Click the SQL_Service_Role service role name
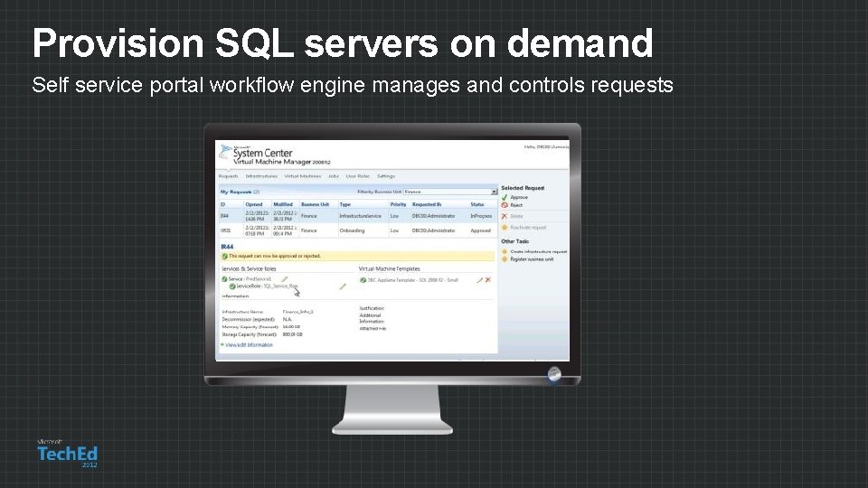Viewport: 868px width, 488px height. (x=280, y=286)
